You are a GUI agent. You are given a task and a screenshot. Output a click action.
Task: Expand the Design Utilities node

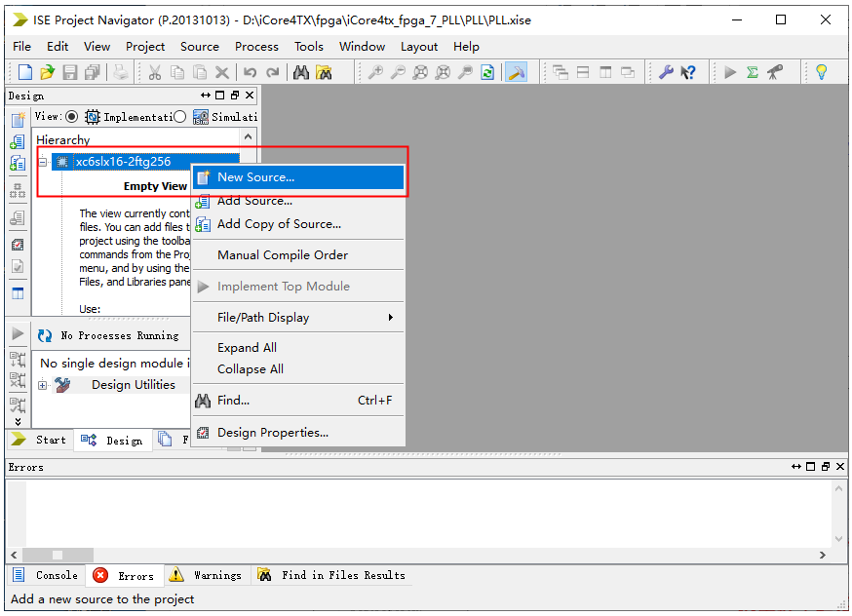pyautogui.click(x=43, y=385)
